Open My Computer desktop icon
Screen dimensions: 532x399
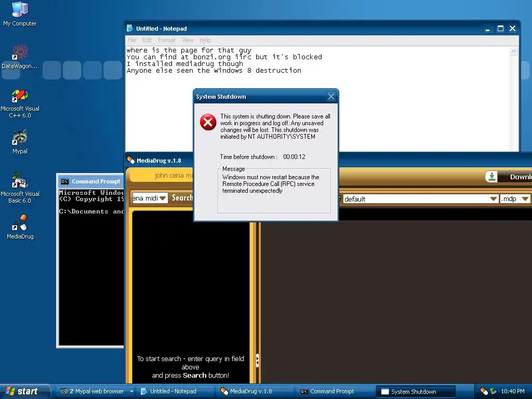20,14
